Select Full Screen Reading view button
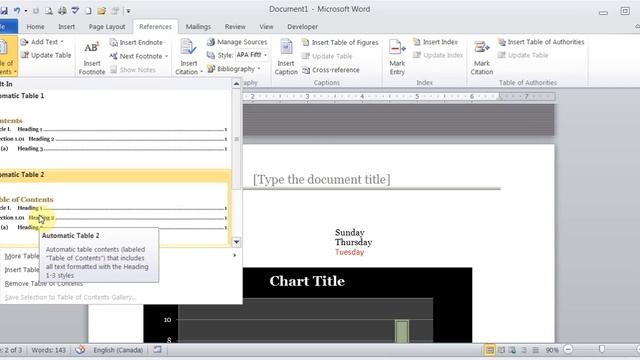Viewport: 640px width, 360px height. tap(501, 350)
